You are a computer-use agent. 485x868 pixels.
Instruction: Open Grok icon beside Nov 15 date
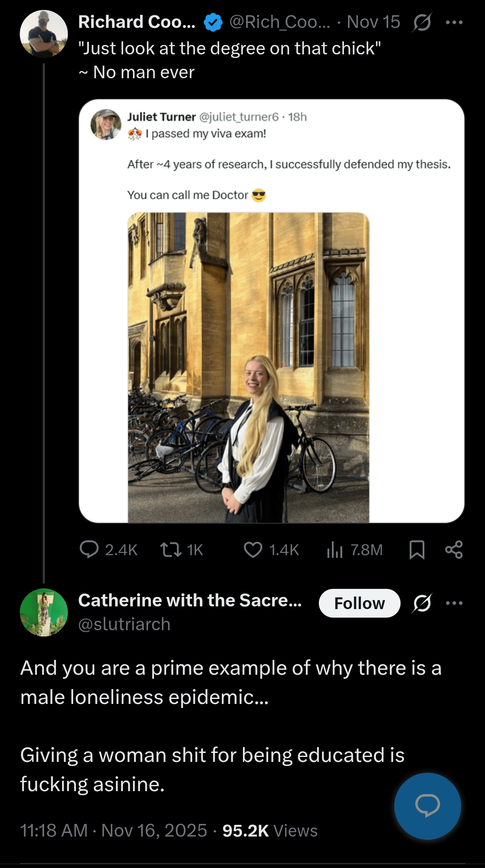[422, 22]
